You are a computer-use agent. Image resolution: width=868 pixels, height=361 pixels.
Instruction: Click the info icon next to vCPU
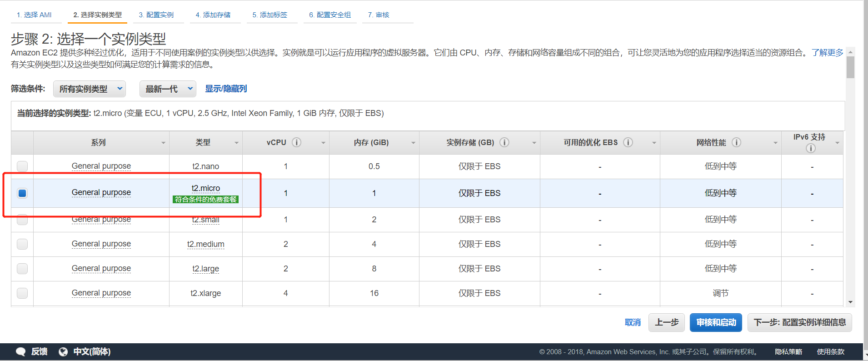(296, 142)
